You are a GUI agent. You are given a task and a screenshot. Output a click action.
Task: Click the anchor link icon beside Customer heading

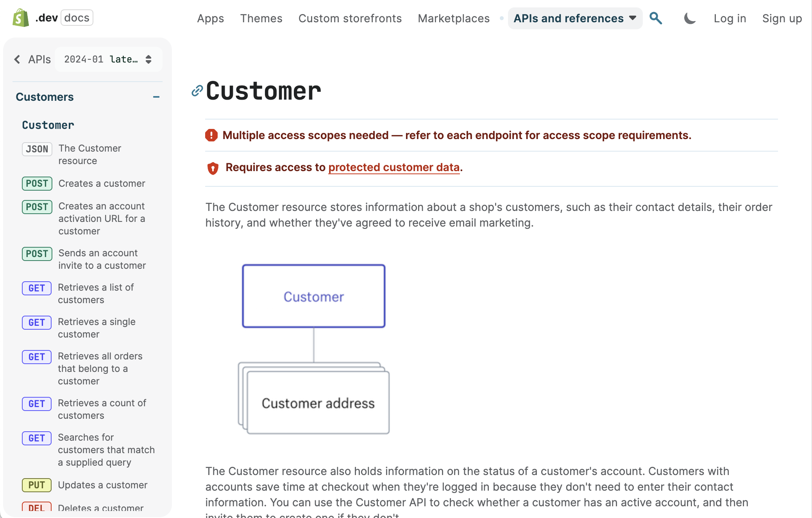coord(197,91)
